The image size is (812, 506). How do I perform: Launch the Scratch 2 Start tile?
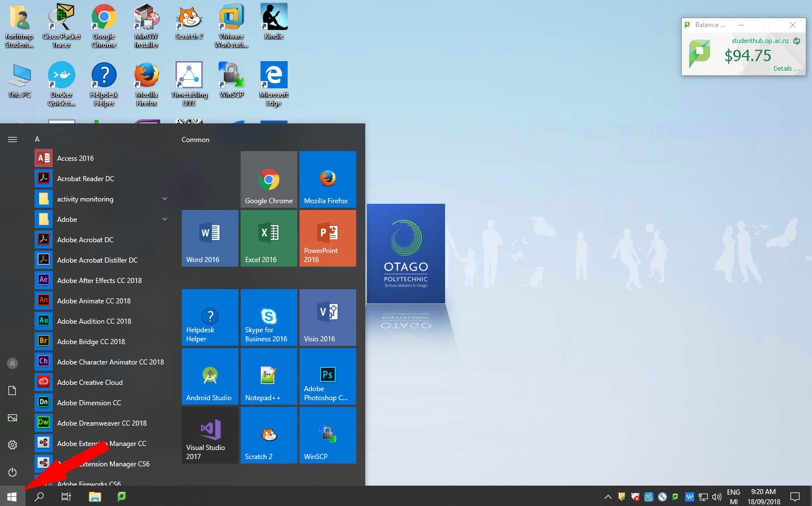click(x=269, y=435)
